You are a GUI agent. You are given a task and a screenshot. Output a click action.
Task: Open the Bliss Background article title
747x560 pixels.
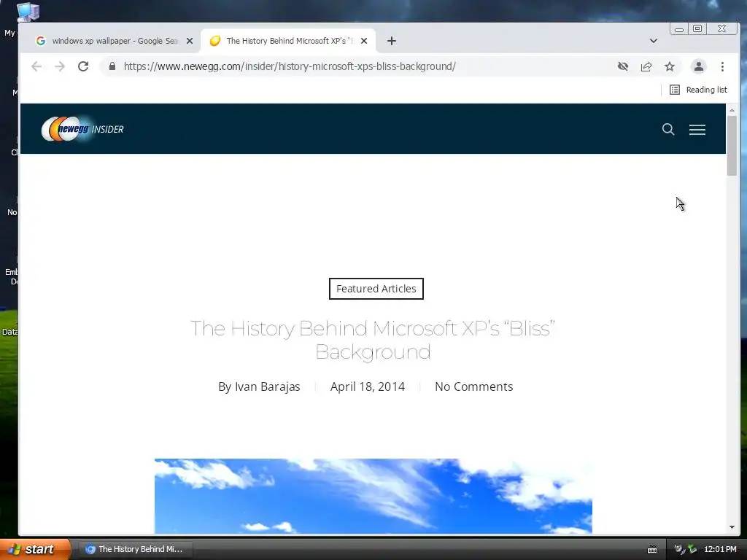(373, 340)
